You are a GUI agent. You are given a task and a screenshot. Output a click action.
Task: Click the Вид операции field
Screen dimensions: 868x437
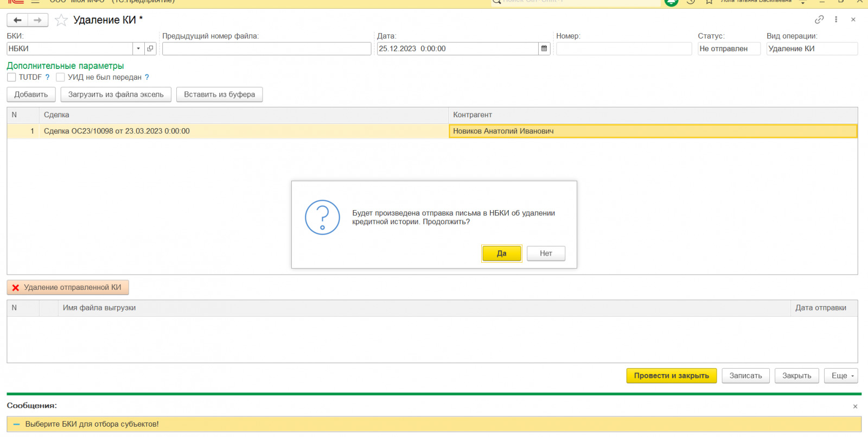pyautogui.click(x=812, y=49)
